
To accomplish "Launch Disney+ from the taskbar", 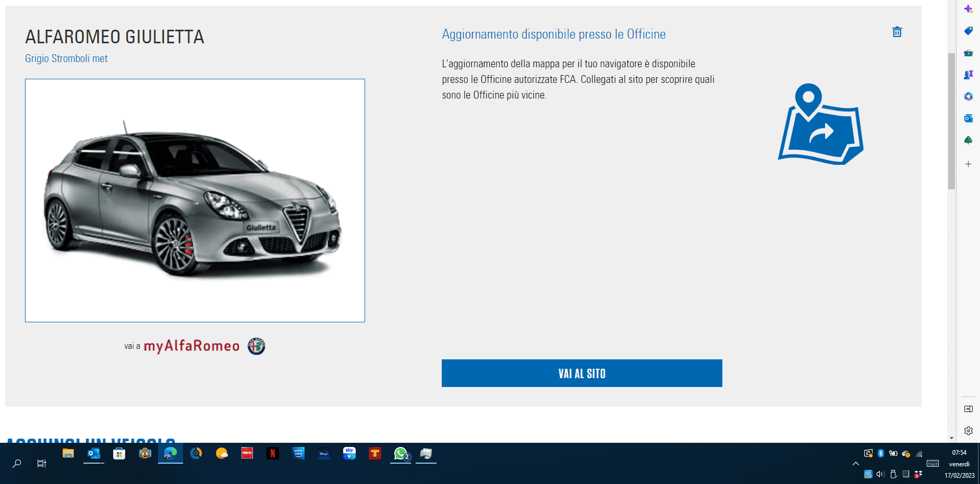I will pos(323,453).
